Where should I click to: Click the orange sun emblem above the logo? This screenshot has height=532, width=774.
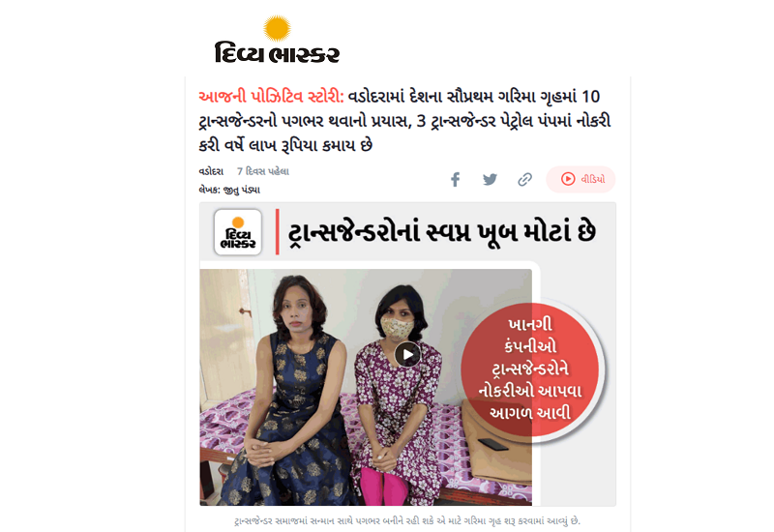tap(277, 28)
